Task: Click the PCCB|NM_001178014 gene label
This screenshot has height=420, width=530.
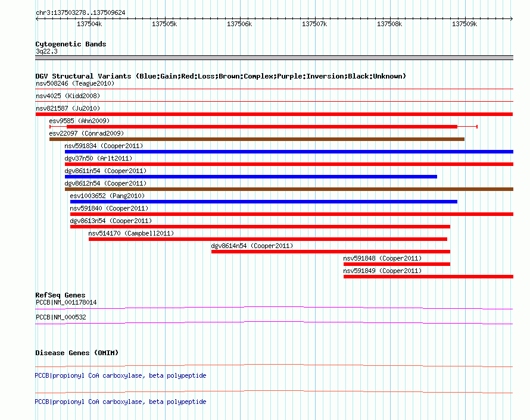Action: coord(66,303)
